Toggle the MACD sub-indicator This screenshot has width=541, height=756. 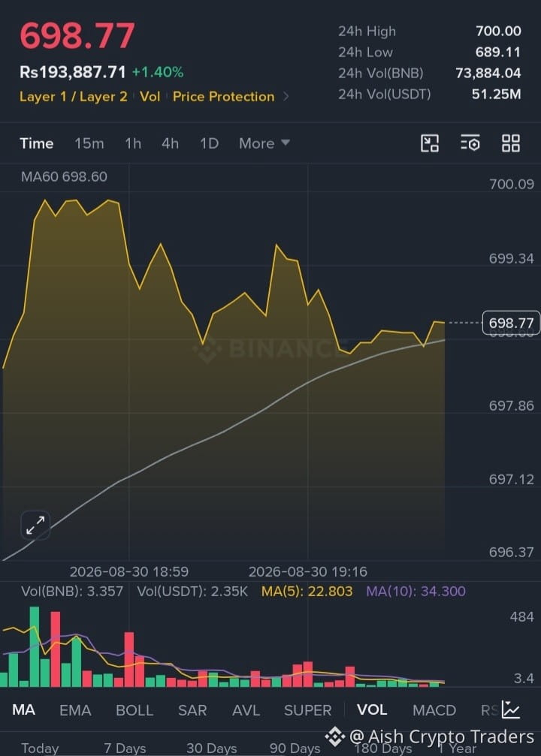coord(434,709)
